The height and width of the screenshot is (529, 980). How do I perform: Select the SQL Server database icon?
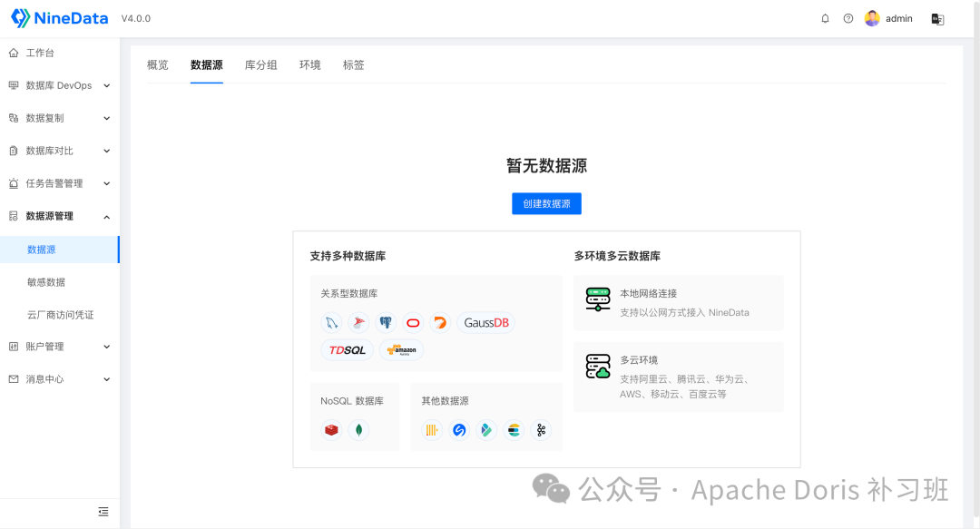click(x=358, y=322)
